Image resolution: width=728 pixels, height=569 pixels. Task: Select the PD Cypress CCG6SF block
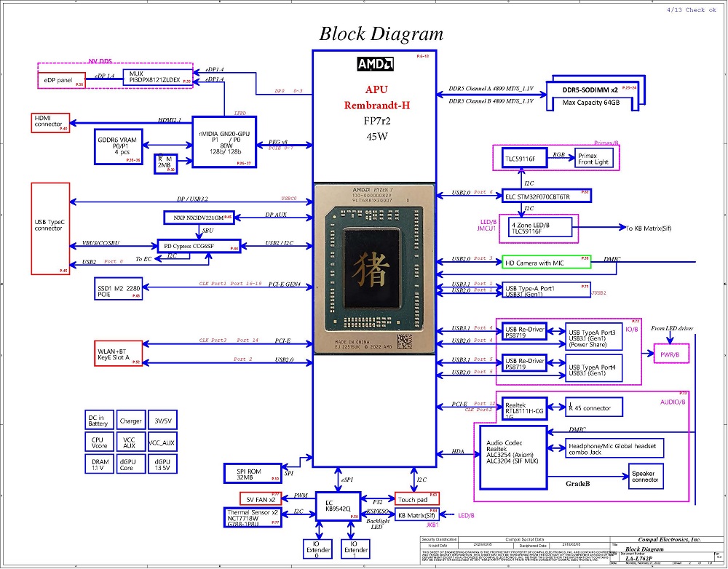(x=199, y=246)
